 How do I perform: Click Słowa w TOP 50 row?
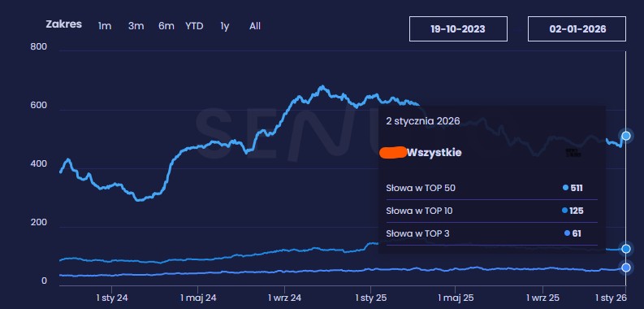[491, 188]
